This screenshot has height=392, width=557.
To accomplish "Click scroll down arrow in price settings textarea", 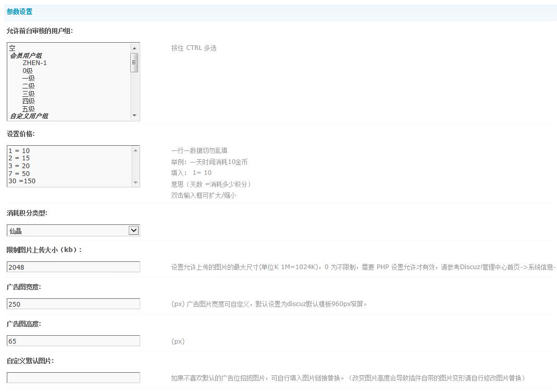I will (135, 182).
